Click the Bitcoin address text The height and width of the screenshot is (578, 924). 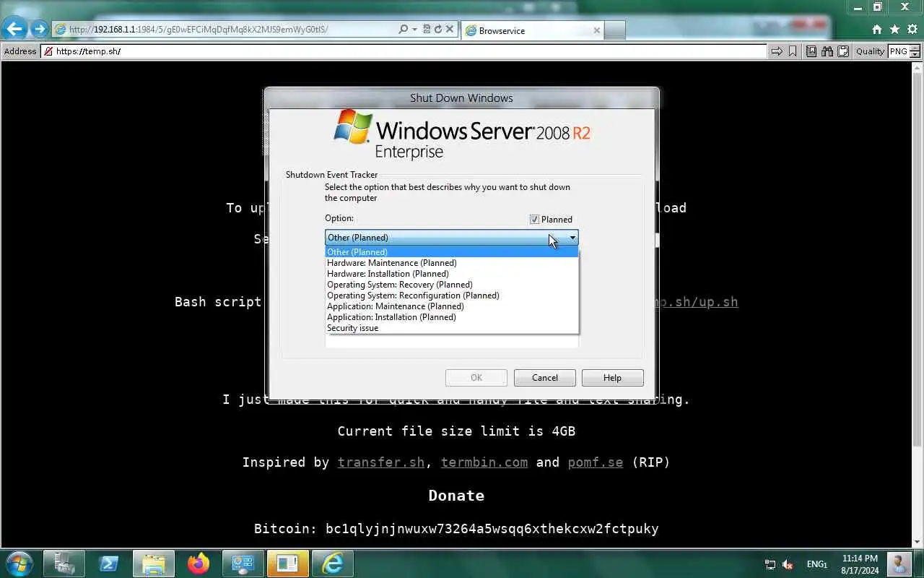(x=492, y=529)
